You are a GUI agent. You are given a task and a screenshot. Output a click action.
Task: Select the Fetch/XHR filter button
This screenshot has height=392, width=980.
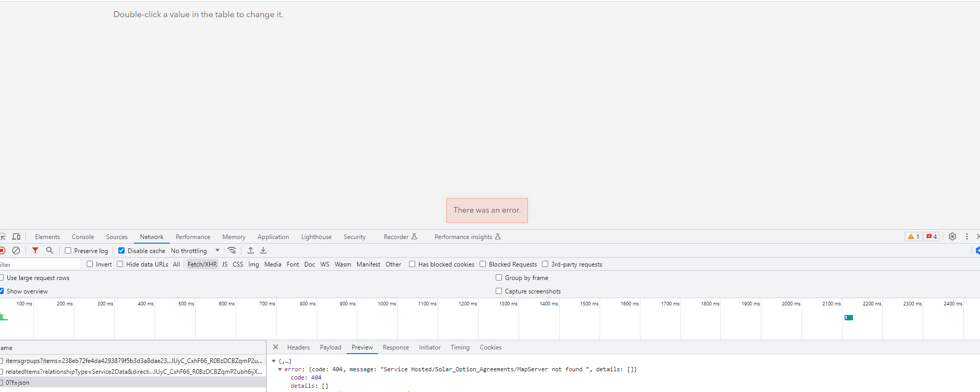[x=202, y=264]
